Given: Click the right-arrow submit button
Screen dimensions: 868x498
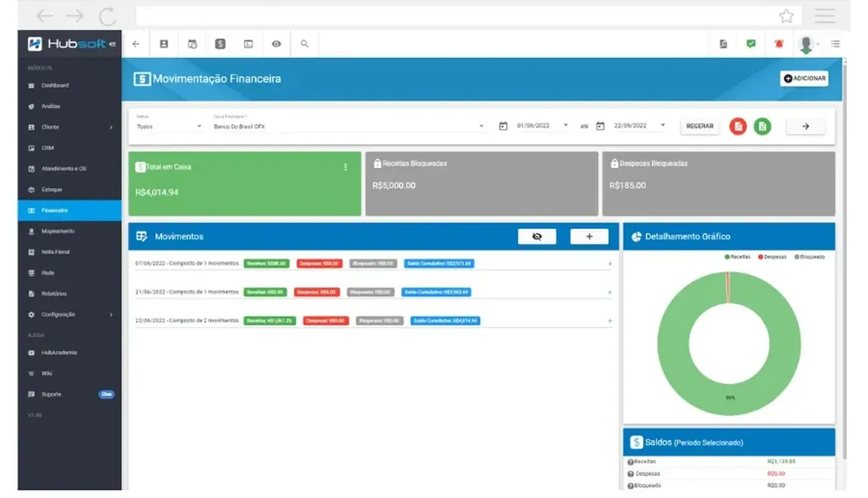Looking at the screenshot, I should pyautogui.click(x=806, y=127).
